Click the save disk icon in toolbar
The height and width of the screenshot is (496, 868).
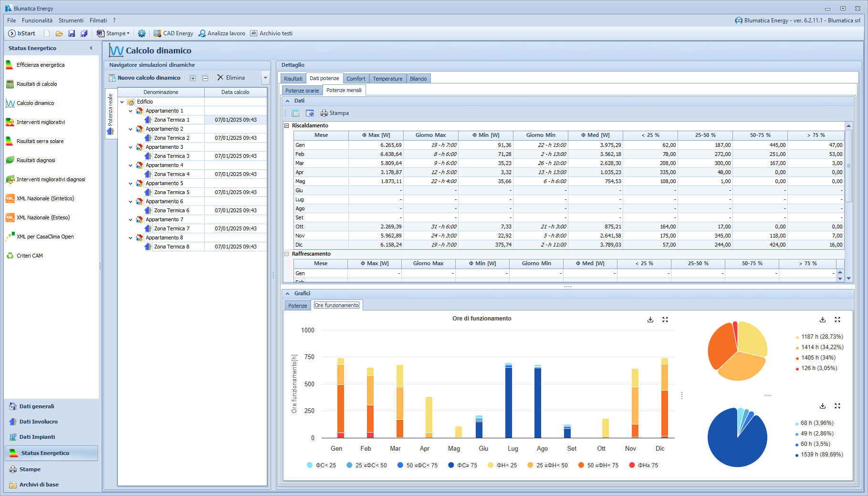tap(72, 33)
